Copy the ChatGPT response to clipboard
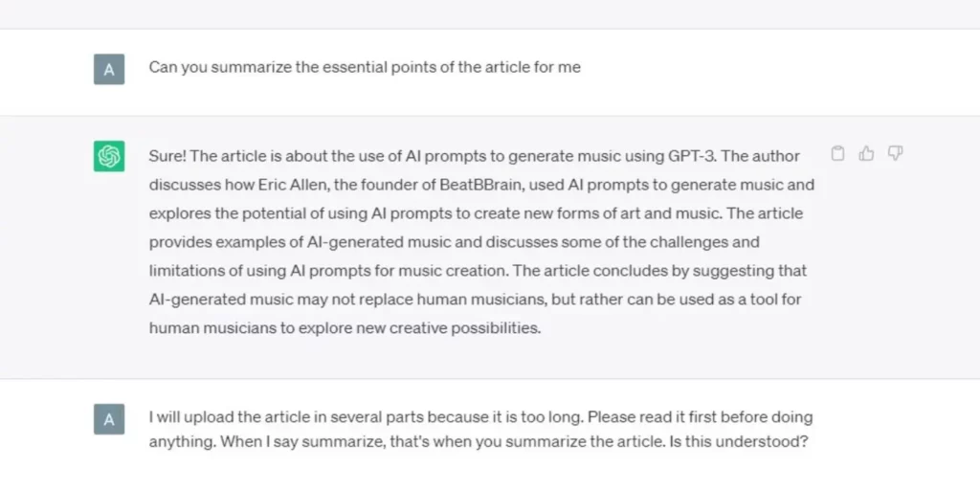This screenshot has height=490, width=980. pos(837,154)
